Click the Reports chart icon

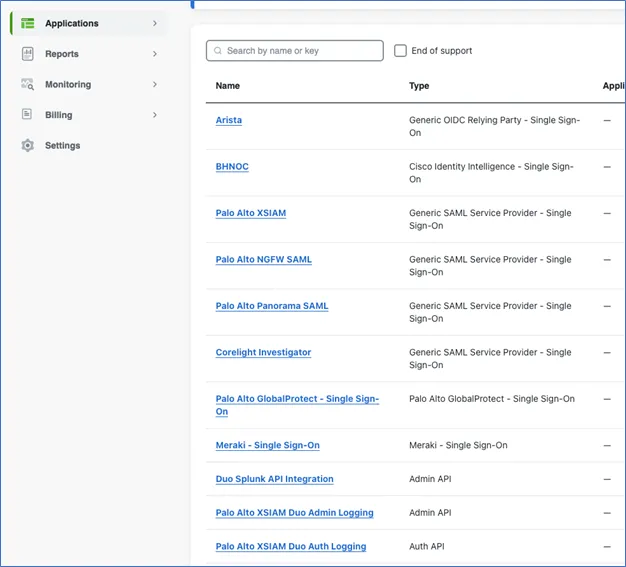27,54
